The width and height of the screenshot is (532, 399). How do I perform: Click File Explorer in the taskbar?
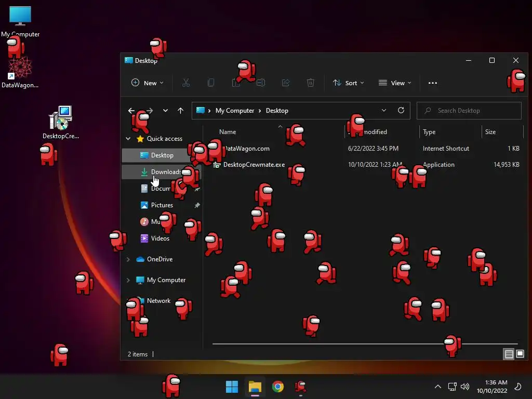point(255,387)
